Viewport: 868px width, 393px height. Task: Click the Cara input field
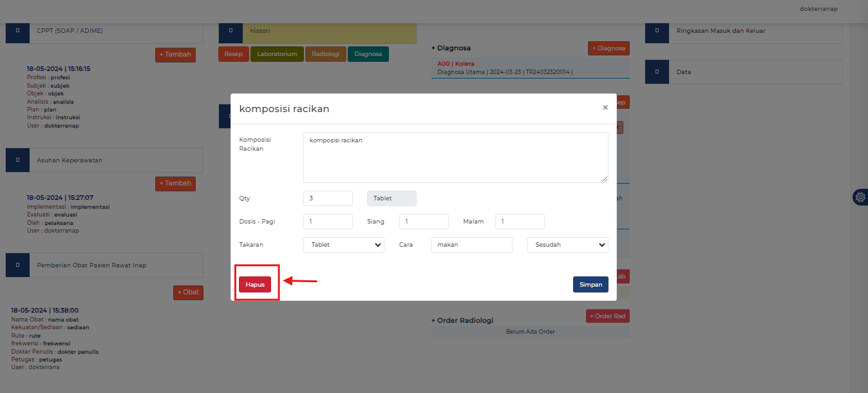coord(471,245)
